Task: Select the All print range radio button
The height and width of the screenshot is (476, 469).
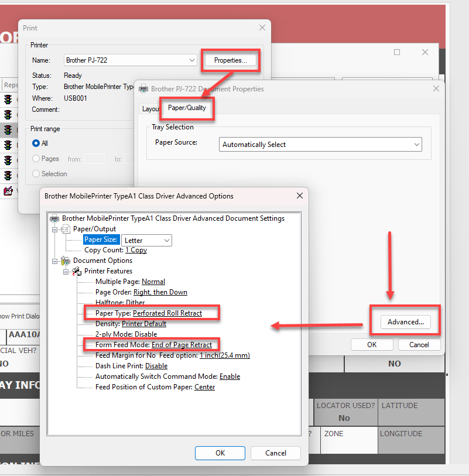Action: [x=36, y=143]
